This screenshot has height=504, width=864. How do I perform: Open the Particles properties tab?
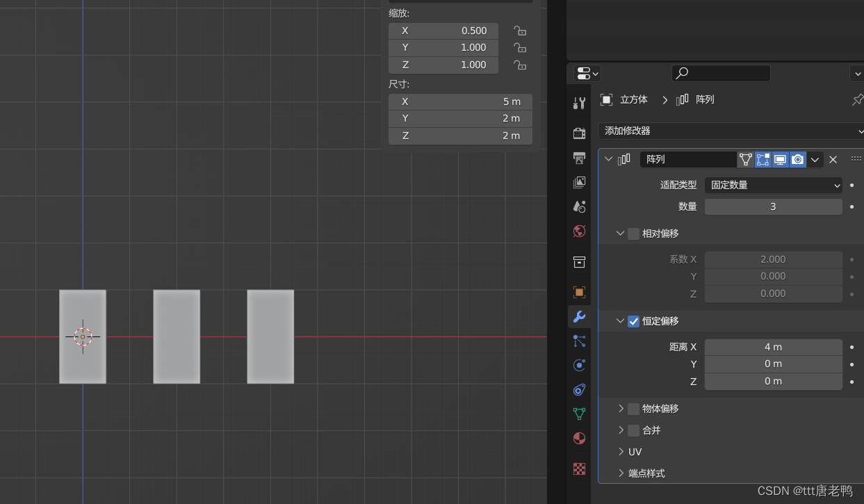(579, 341)
